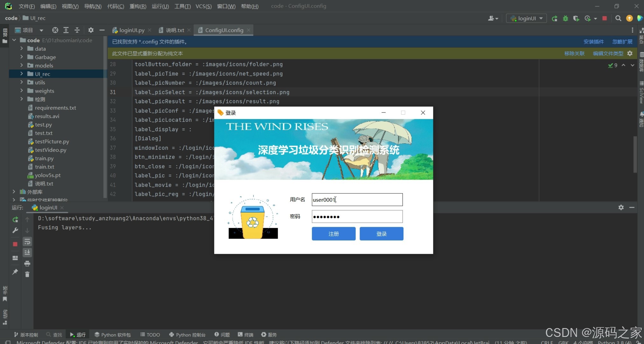
Task: Open the loginUI run configuration dropdown
Action: pos(527,18)
